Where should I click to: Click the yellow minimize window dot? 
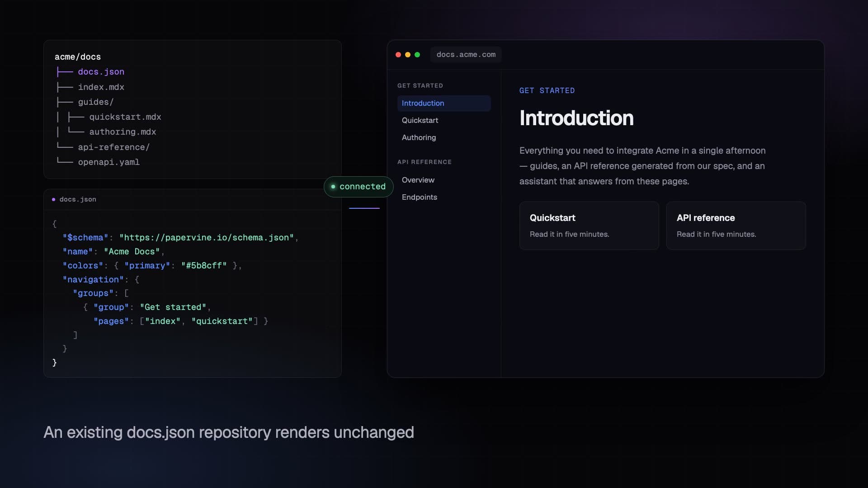408,55
